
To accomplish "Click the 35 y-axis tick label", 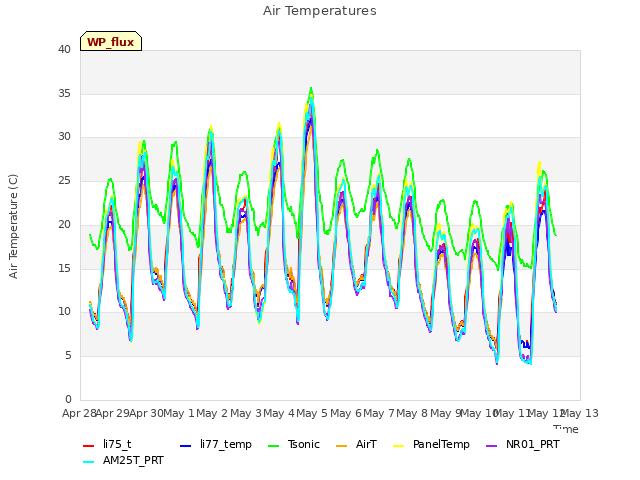I will 64,93.
